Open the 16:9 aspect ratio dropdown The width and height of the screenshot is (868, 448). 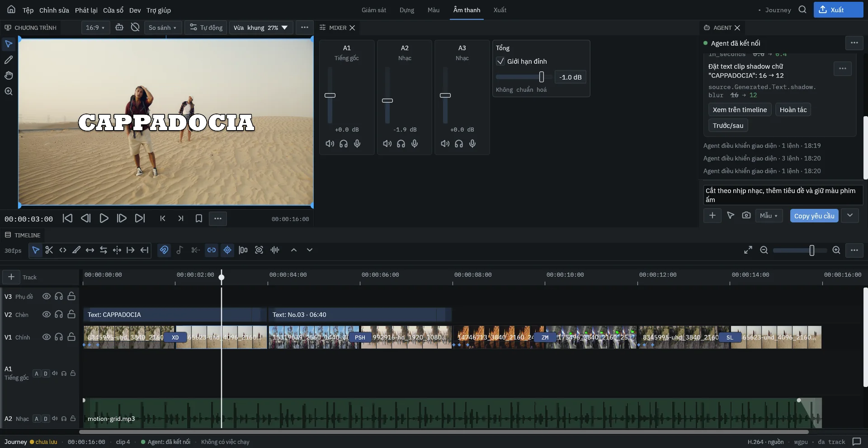click(95, 28)
